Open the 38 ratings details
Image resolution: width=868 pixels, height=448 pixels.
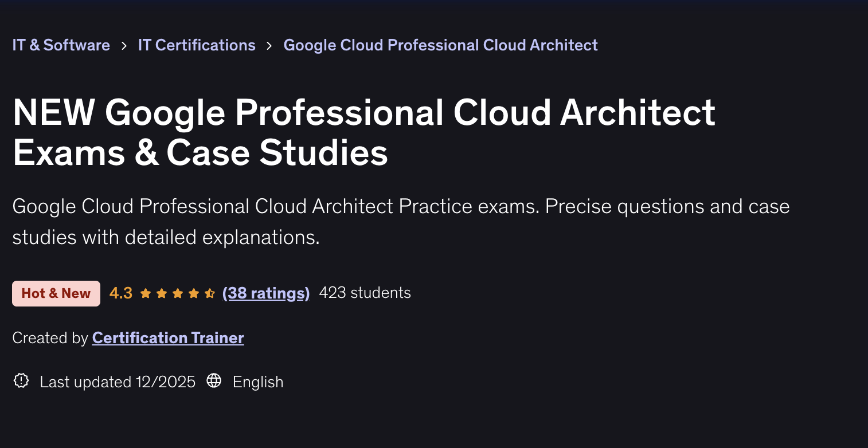(266, 293)
